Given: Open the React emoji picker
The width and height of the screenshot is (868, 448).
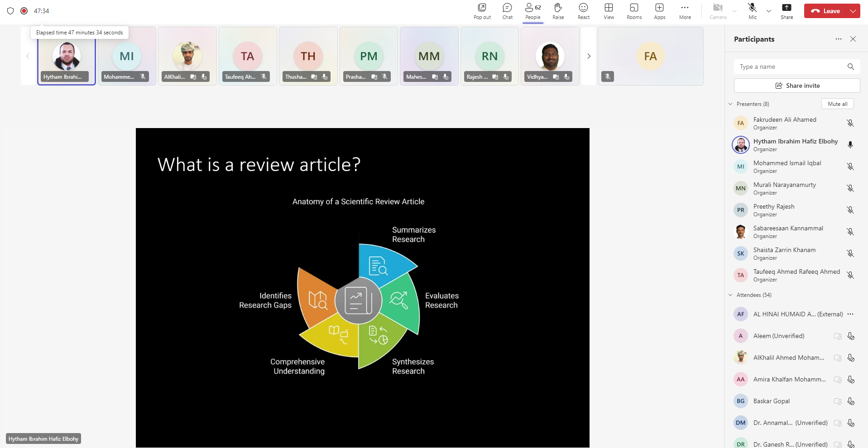Looking at the screenshot, I should 583,11.
